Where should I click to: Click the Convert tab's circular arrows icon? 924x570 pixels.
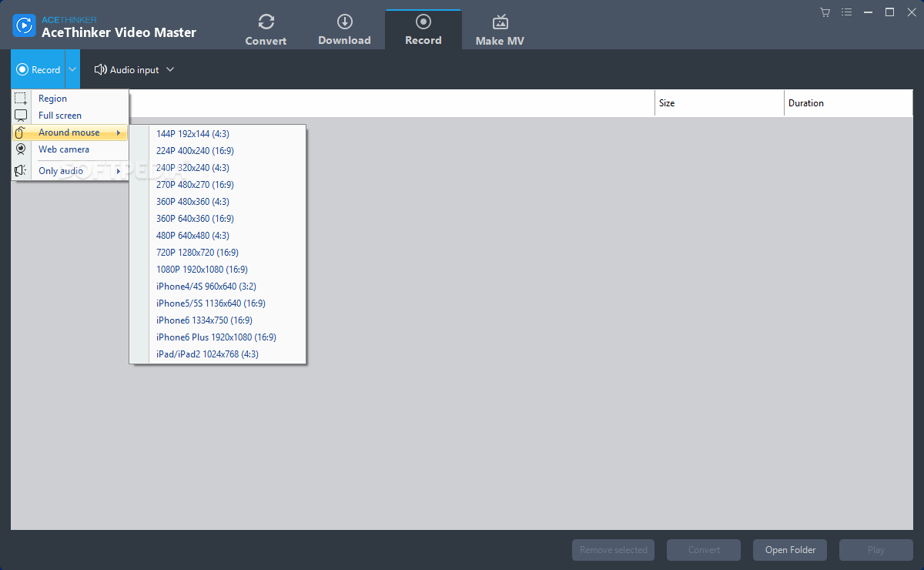tap(266, 22)
